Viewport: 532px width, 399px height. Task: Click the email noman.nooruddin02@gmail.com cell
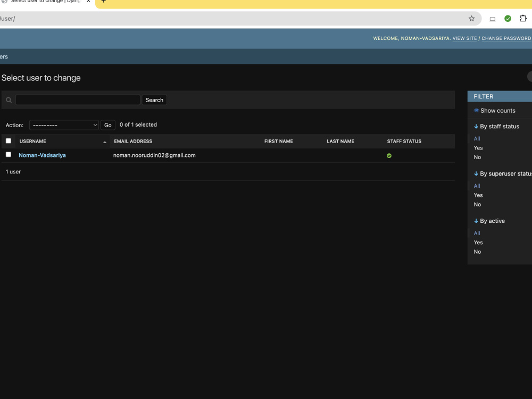[154, 155]
